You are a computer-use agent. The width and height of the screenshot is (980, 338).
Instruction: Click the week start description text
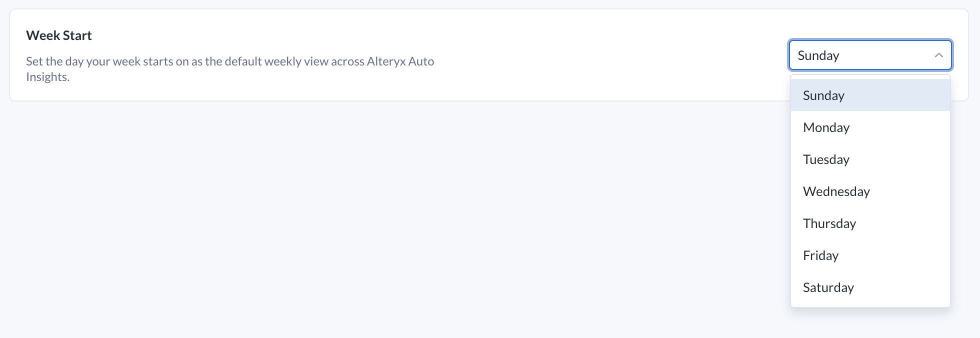(x=200, y=61)
